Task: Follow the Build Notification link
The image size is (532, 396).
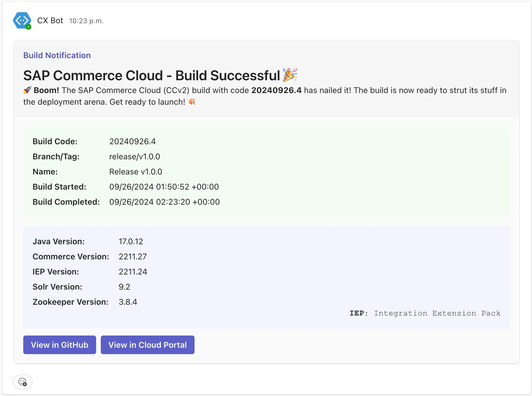Action: [x=57, y=55]
